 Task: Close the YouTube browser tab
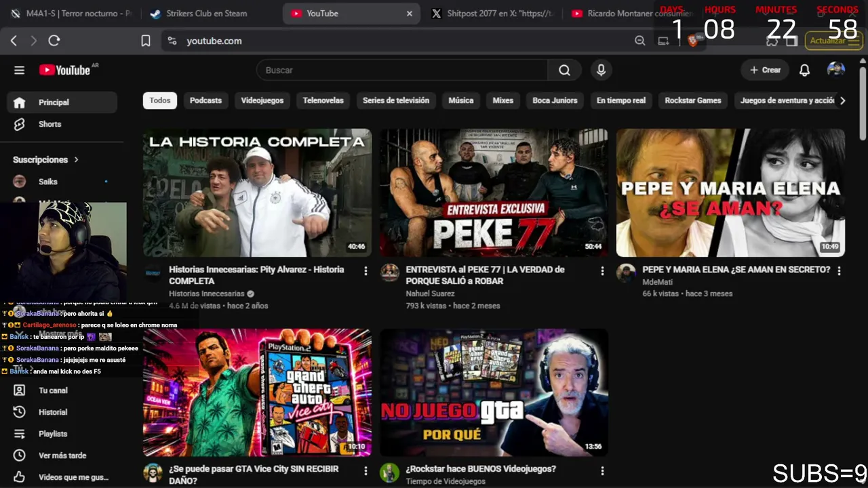410,14
